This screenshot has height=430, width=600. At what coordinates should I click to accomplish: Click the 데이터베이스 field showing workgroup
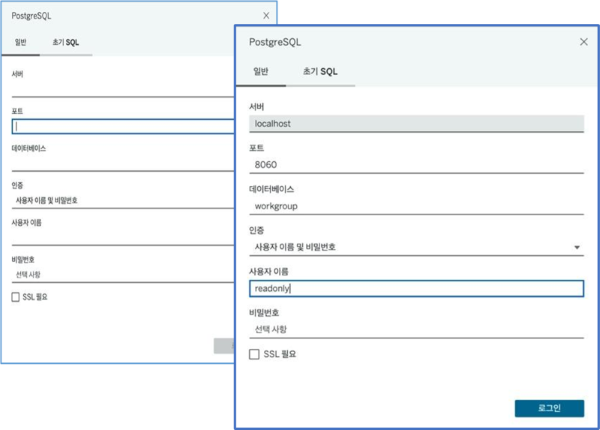coord(416,206)
